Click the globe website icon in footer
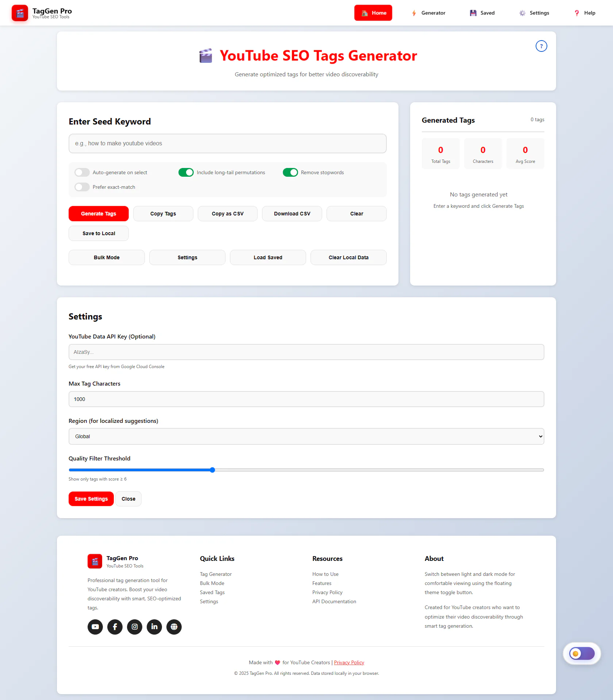Viewport: 613px width, 700px height. [x=174, y=627]
